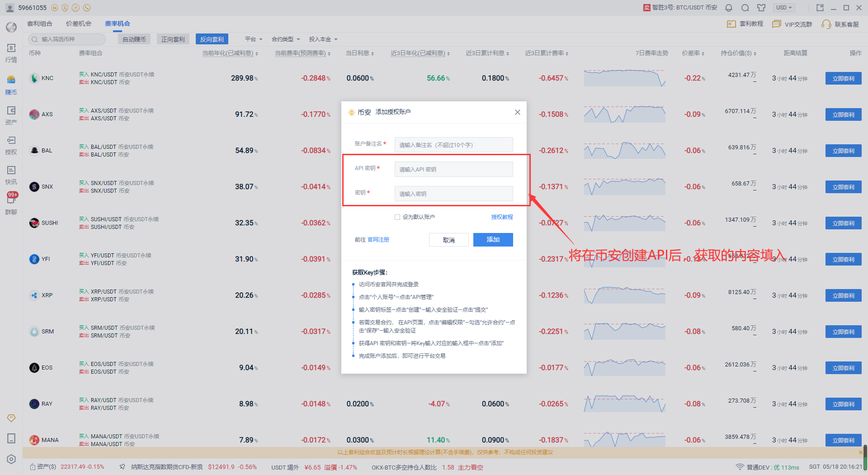This screenshot has height=475, width=868.
Task: Click the 添加 button in the dialog
Action: tap(493, 240)
